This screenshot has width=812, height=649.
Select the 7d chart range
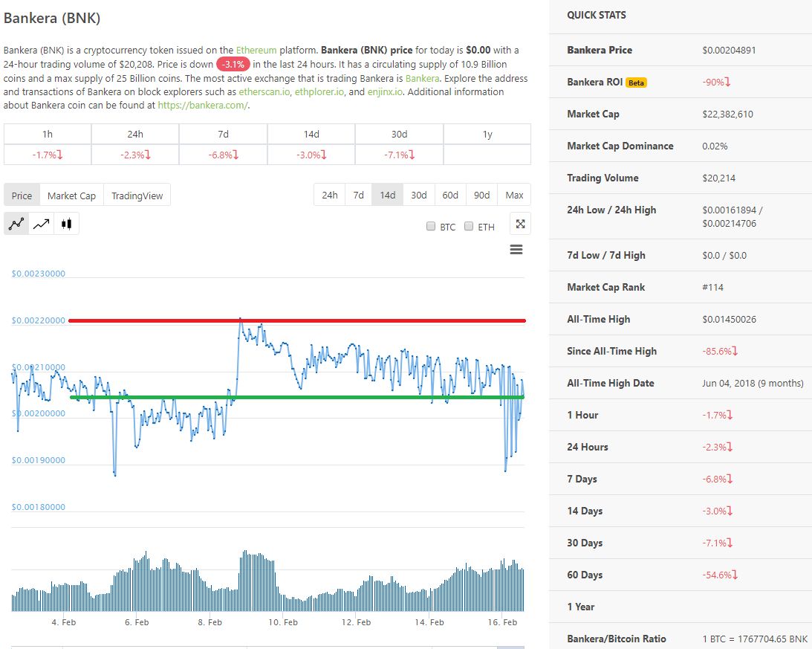tap(358, 195)
